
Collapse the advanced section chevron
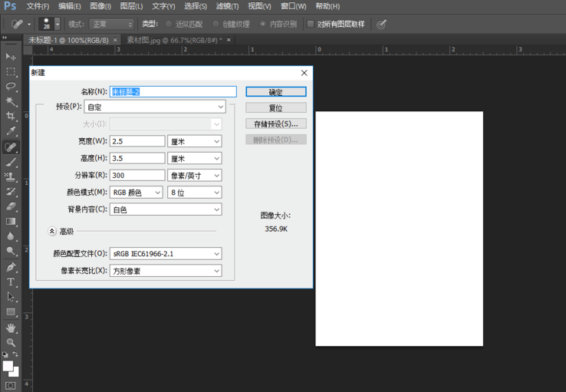pyautogui.click(x=52, y=231)
